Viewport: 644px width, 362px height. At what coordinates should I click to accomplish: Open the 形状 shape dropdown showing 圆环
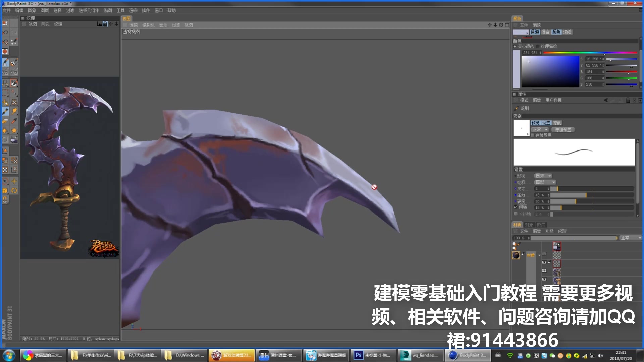click(x=543, y=176)
